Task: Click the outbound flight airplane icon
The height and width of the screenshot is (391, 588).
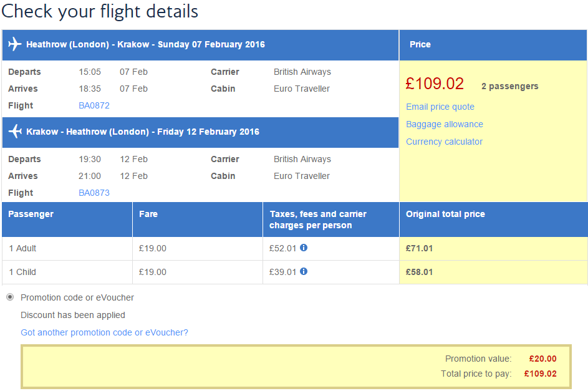Action: [x=15, y=44]
